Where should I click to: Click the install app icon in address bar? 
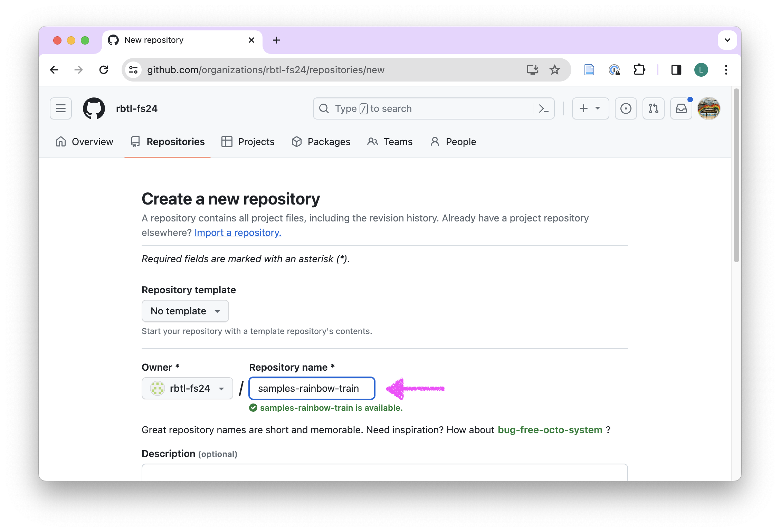pos(532,70)
